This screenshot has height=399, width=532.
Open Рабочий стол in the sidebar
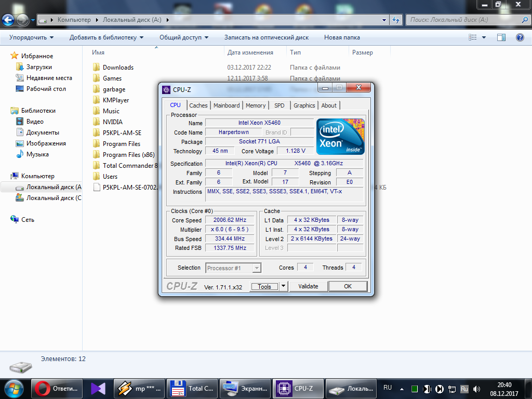tap(46, 88)
